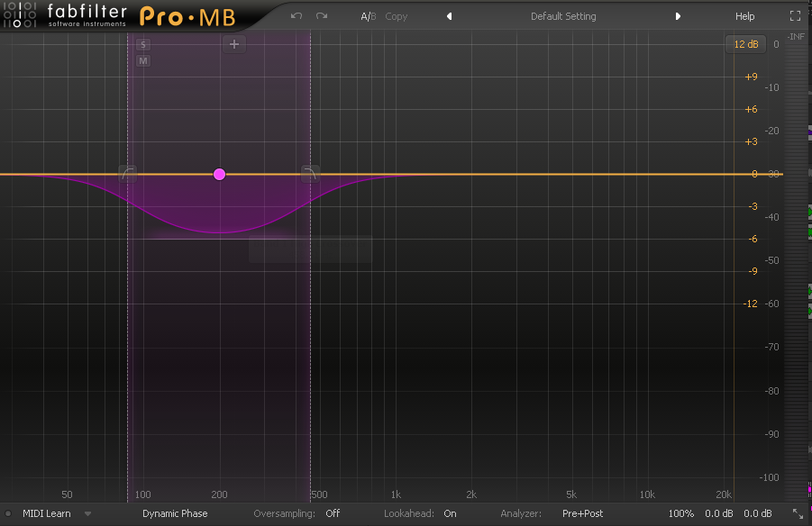Enter full screen via the expand icon
The image size is (812, 526).
pyautogui.click(x=795, y=14)
